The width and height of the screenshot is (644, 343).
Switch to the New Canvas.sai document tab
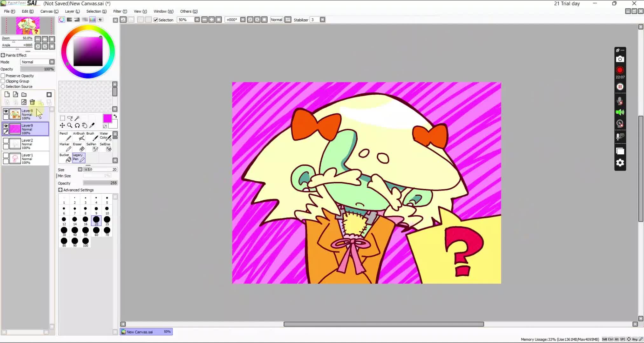pyautogui.click(x=146, y=332)
